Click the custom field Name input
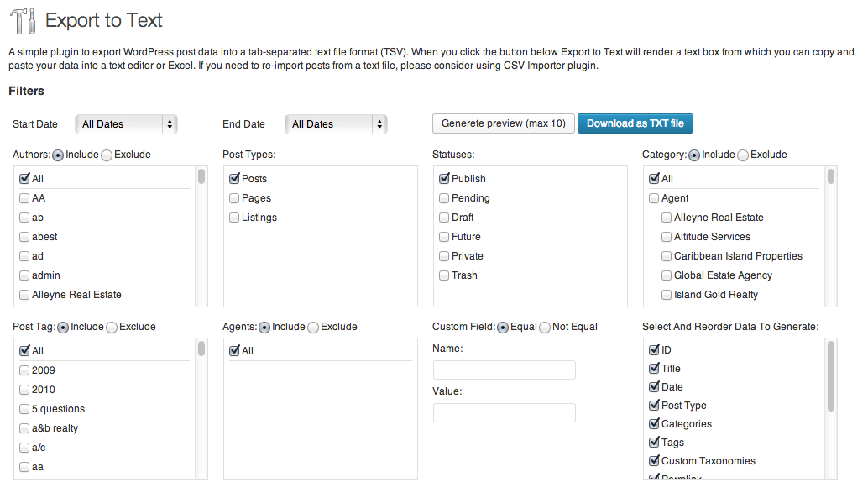 click(505, 370)
